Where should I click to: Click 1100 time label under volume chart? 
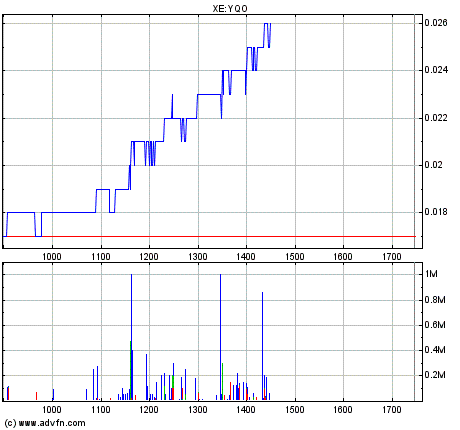[x=101, y=409]
